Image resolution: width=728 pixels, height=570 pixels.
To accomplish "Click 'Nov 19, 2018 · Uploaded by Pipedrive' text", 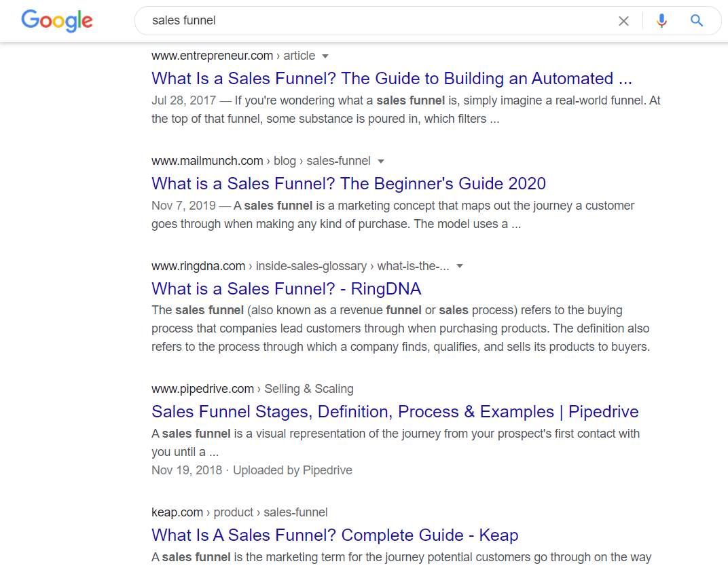I will pos(252,470).
